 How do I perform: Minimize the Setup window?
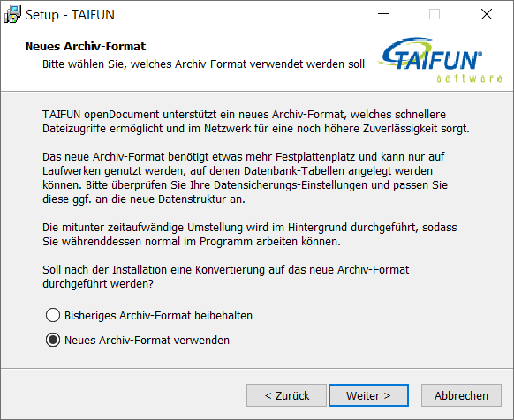383,14
